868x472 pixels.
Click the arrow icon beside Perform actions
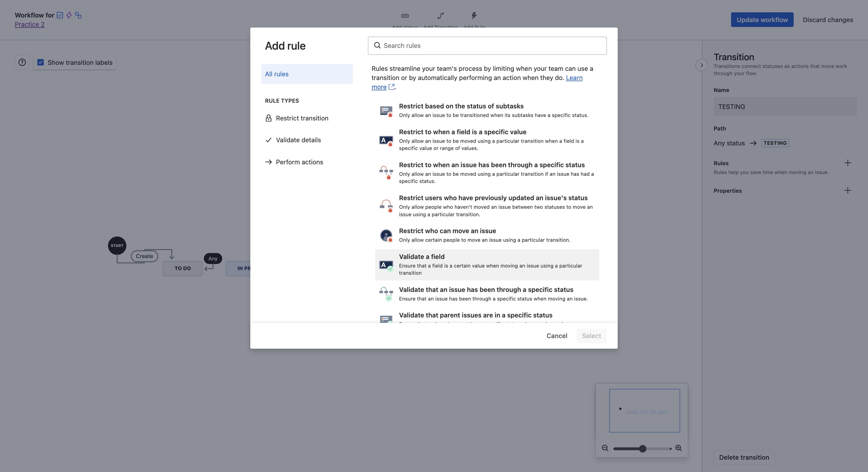click(269, 162)
